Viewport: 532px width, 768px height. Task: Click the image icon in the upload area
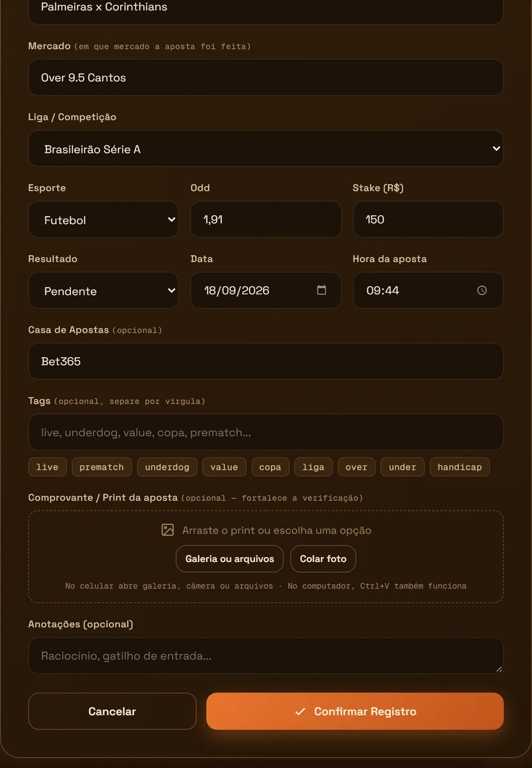tap(168, 530)
